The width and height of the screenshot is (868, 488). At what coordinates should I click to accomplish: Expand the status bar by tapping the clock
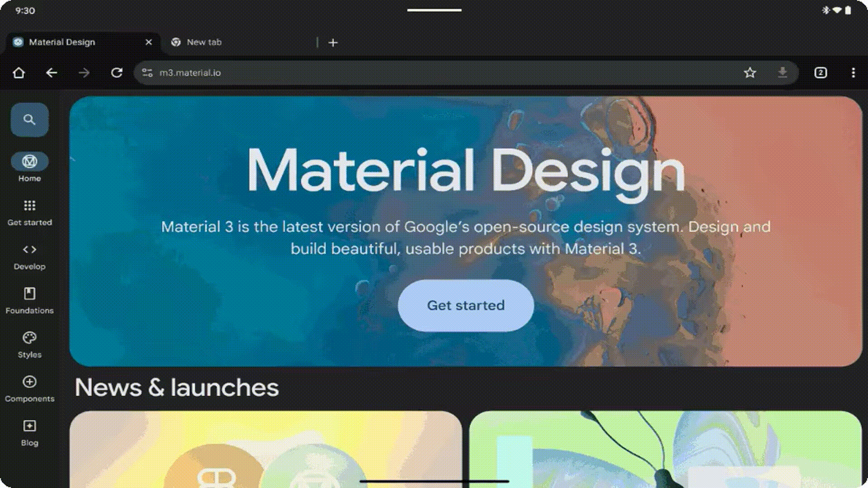click(25, 10)
